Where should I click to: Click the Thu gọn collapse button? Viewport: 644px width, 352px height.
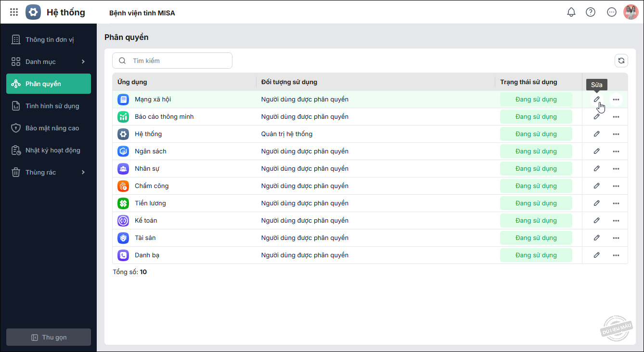(49, 337)
